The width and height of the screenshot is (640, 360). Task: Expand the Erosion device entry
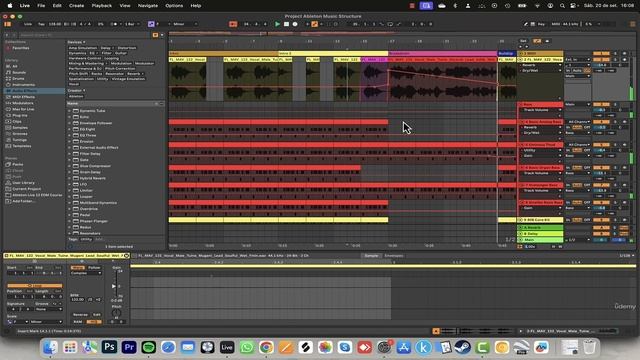[70, 141]
